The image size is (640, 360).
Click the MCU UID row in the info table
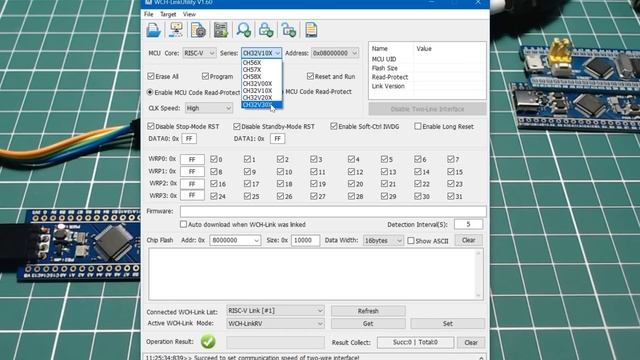pos(427,59)
